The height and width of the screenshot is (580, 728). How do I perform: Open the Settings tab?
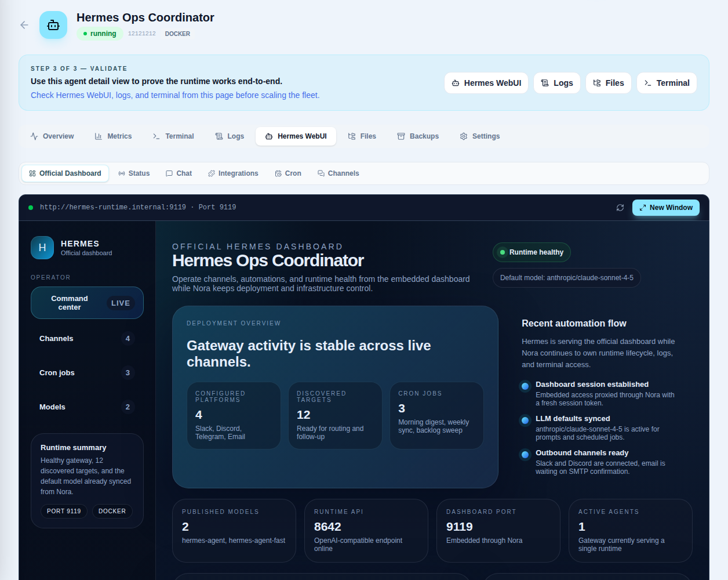coord(480,136)
